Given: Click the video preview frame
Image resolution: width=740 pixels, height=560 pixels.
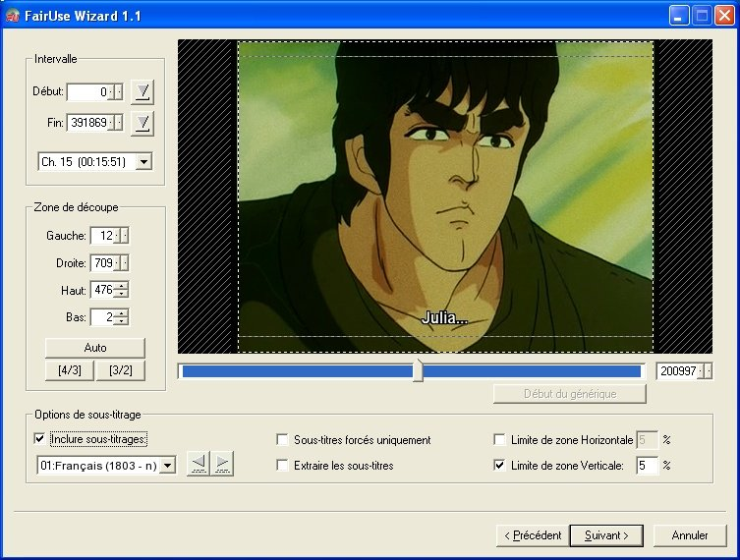Looking at the screenshot, I should coord(445,196).
